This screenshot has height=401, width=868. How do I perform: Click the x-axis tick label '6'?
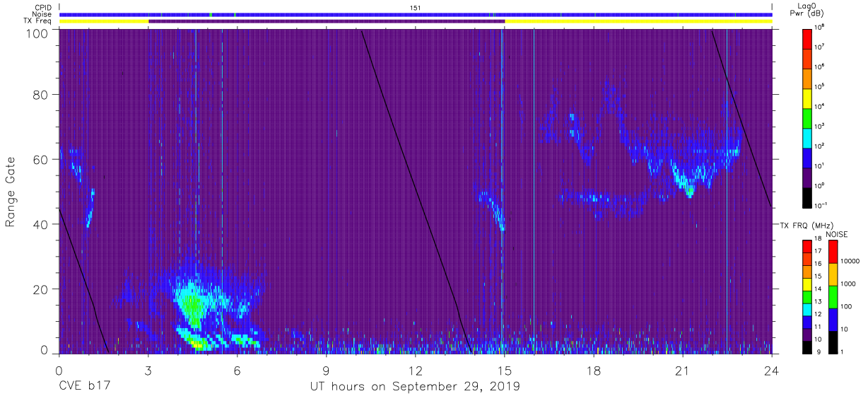coord(237,371)
